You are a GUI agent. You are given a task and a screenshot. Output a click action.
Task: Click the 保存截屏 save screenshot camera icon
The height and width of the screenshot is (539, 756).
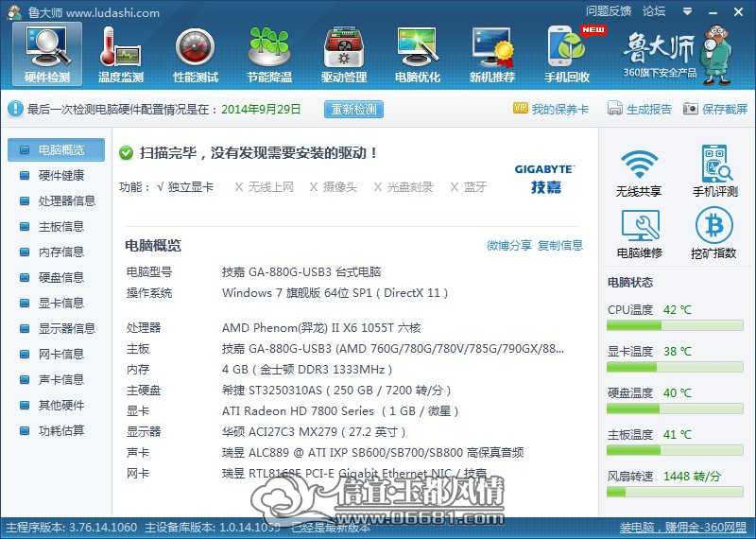point(691,109)
